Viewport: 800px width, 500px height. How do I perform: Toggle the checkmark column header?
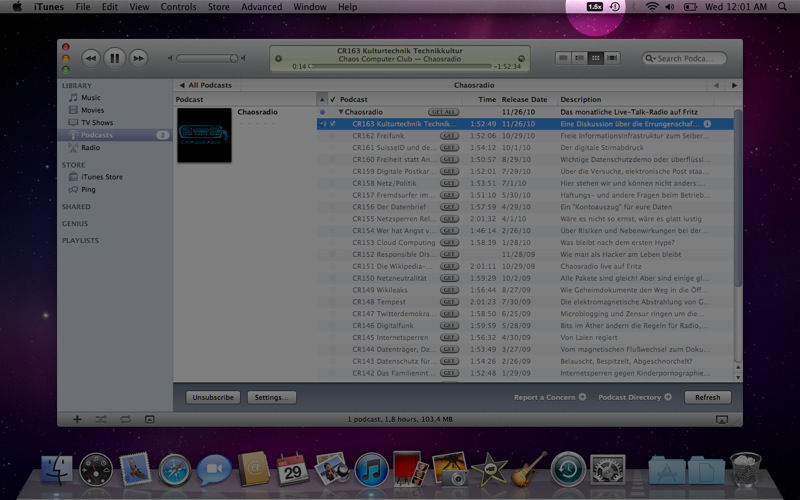coord(333,99)
